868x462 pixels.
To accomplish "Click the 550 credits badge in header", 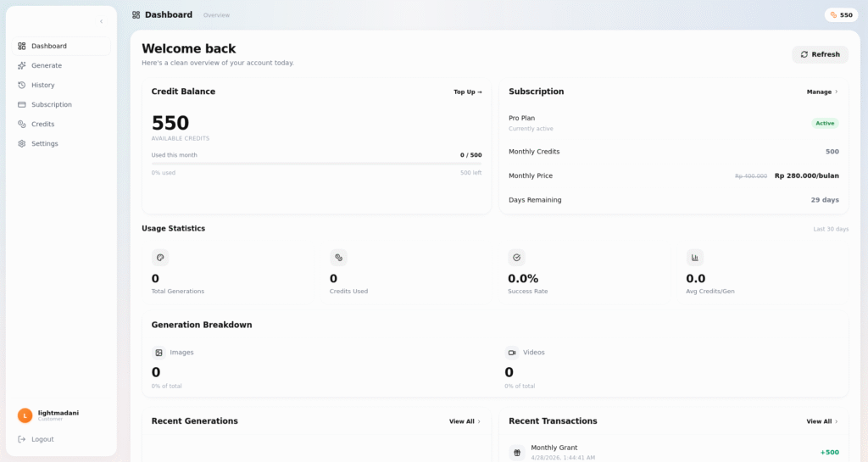I will [841, 15].
